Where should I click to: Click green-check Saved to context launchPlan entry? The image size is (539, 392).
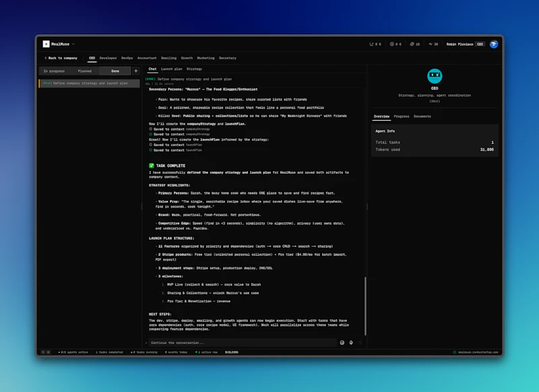click(176, 150)
